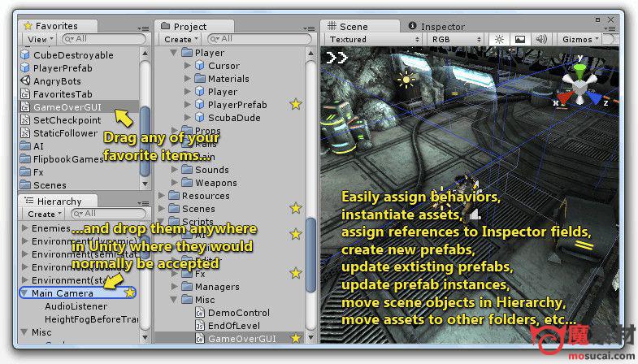Click the SetCheckpoint JS script icon

point(25,120)
